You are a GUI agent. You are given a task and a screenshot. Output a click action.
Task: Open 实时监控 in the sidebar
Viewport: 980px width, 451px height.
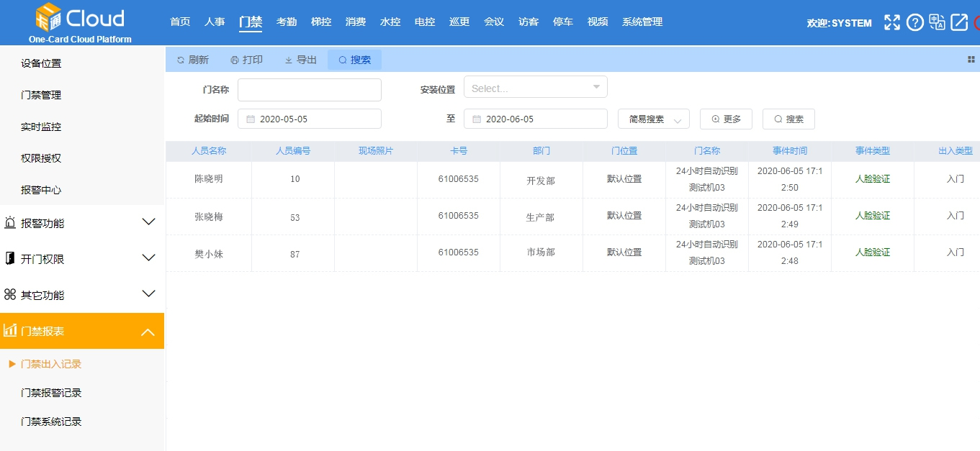[x=41, y=127]
